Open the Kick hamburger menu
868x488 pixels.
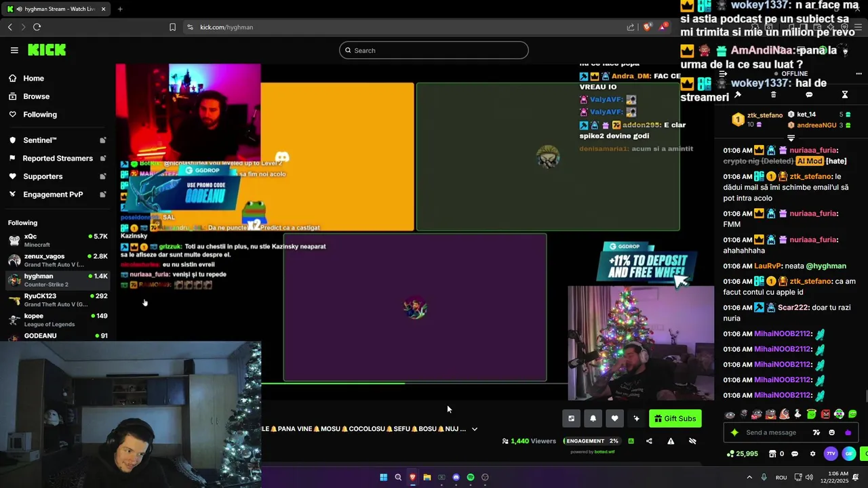click(14, 50)
